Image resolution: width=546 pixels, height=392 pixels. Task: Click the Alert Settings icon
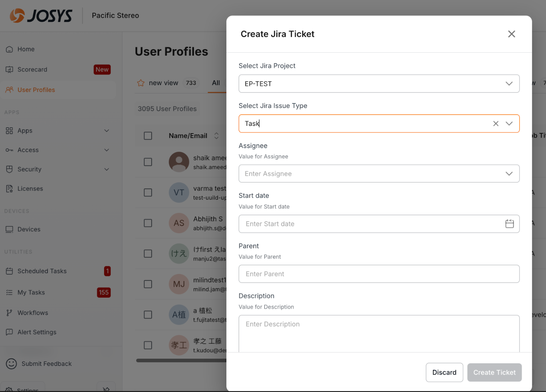(9, 332)
